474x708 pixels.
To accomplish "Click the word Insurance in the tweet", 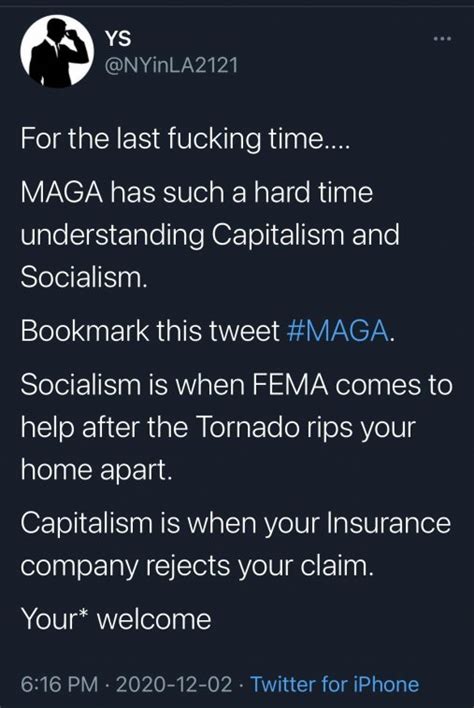I will pos(389,523).
